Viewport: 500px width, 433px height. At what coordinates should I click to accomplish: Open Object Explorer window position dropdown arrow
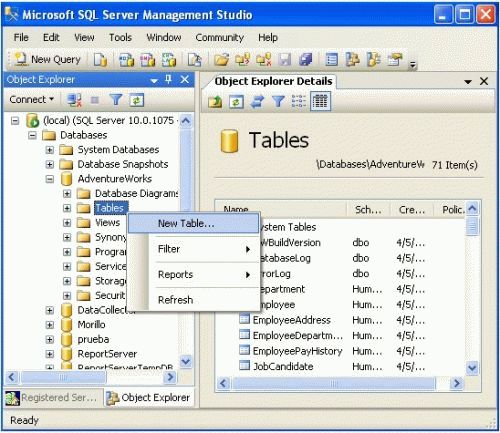[154, 80]
